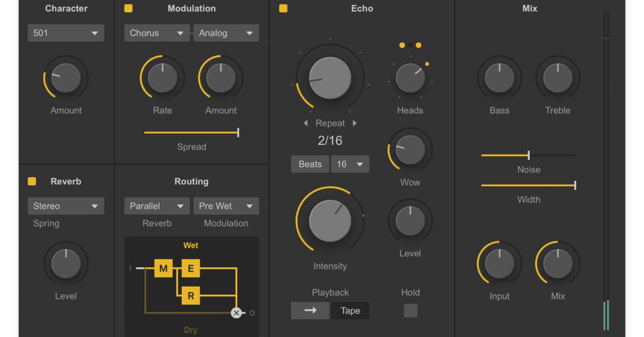Select Tape playback mode

(350, 310)
